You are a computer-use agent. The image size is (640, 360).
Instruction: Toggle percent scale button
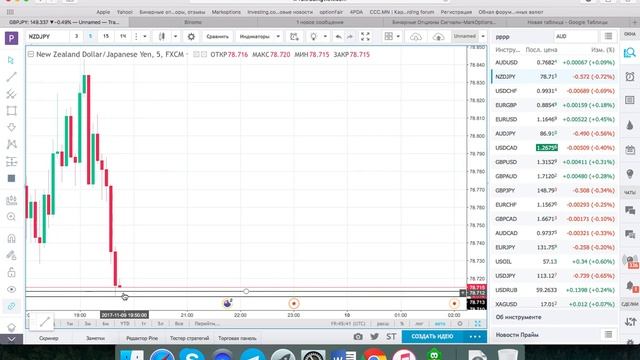click(x=402, y=324)
